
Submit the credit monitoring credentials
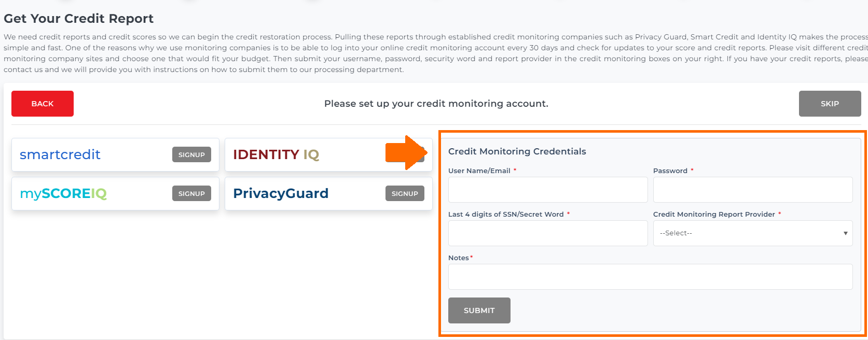(x=479, y=310)
